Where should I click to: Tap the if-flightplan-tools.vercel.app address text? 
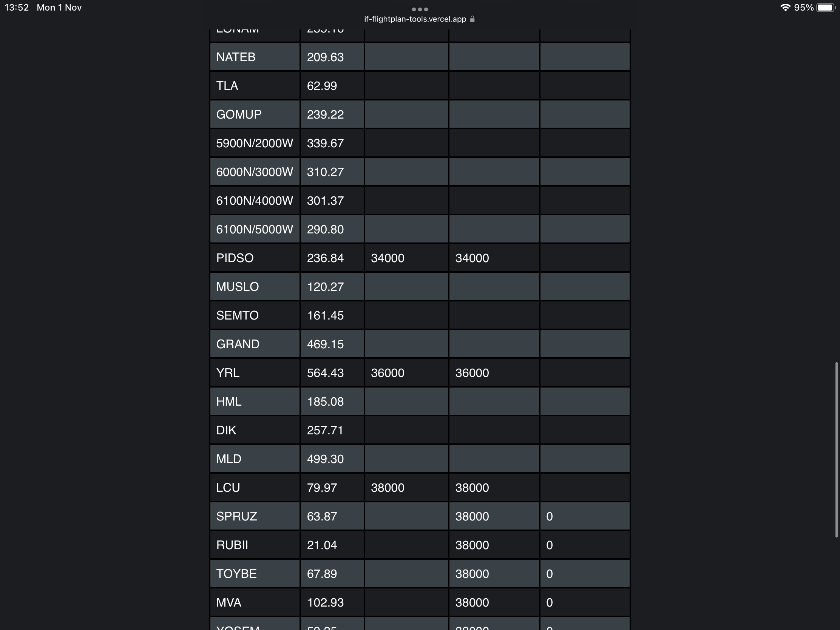coord(415,19)
